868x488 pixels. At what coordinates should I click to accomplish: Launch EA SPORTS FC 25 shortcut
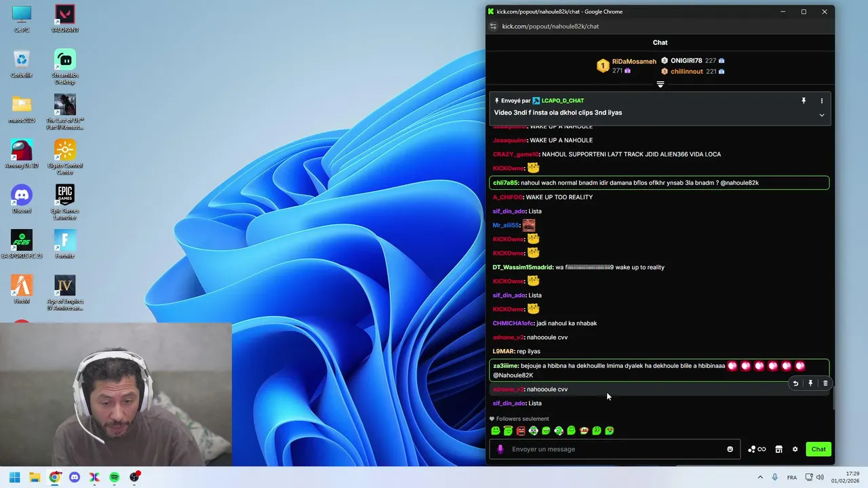[x=22, y=244]
